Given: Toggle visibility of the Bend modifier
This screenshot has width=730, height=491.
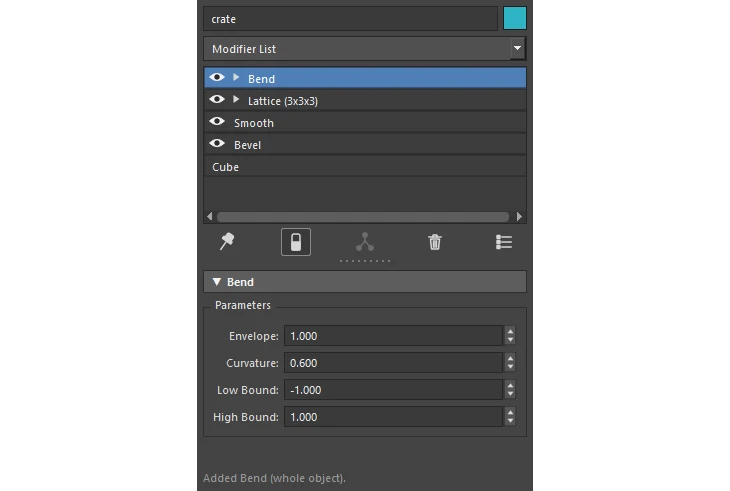Looking at the screenshot, I should pos(217,77).
